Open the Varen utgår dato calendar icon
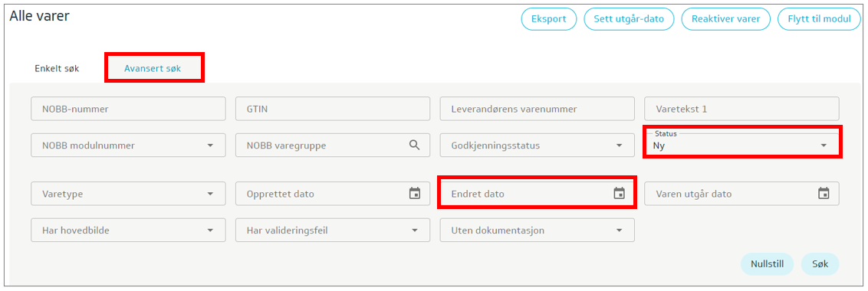The height and width of the screenshot is (291, 868). pyautogui.click(x=824, y=194)
